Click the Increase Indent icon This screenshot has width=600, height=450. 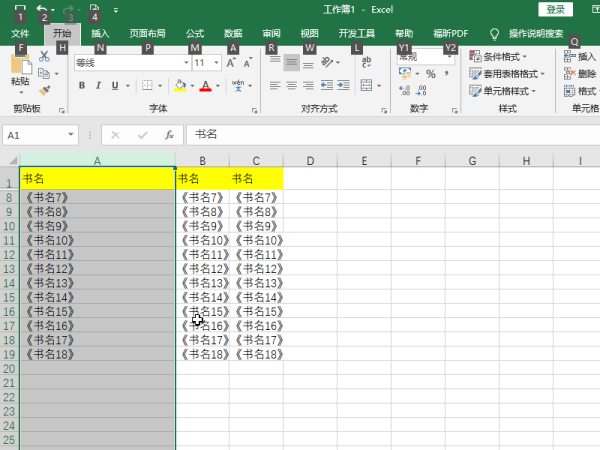point(343,86)
